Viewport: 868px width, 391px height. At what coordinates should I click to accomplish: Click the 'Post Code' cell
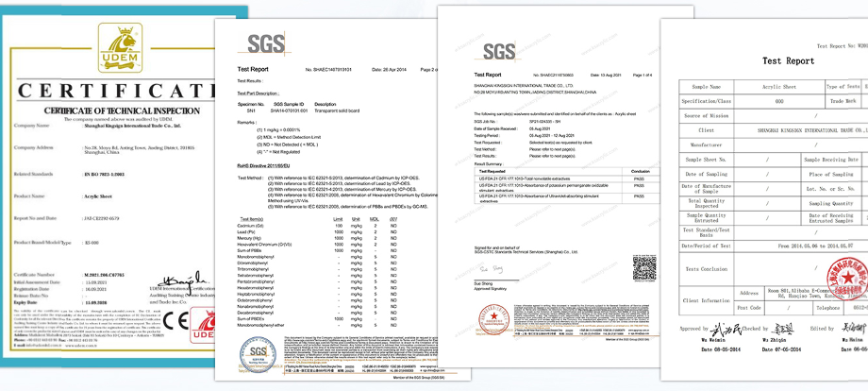750,308
